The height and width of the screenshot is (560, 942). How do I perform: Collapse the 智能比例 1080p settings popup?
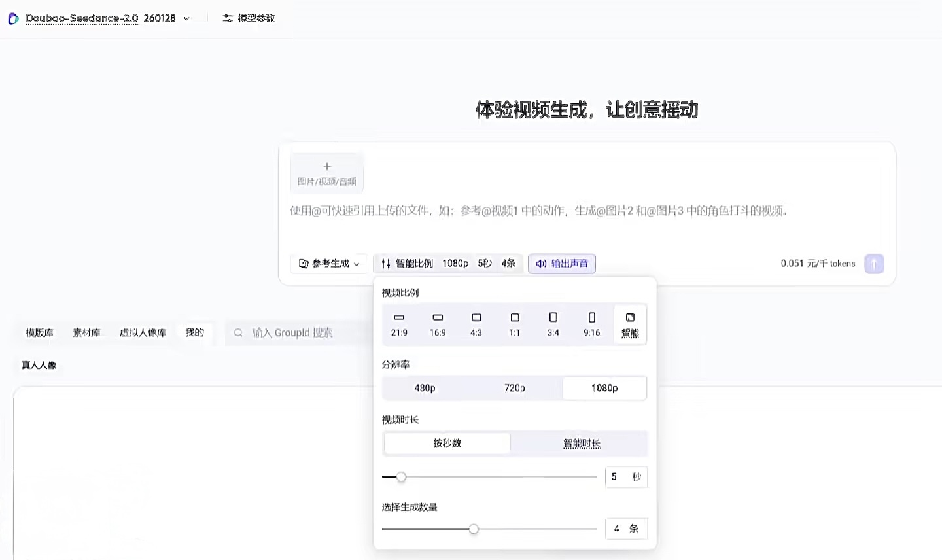(x=448, y=264)
